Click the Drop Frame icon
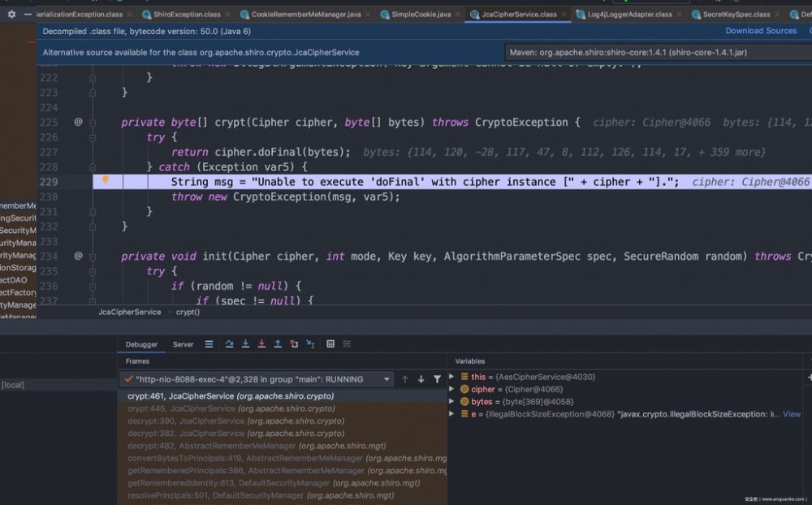Screen dimensions: 812x505 (294, 344)
